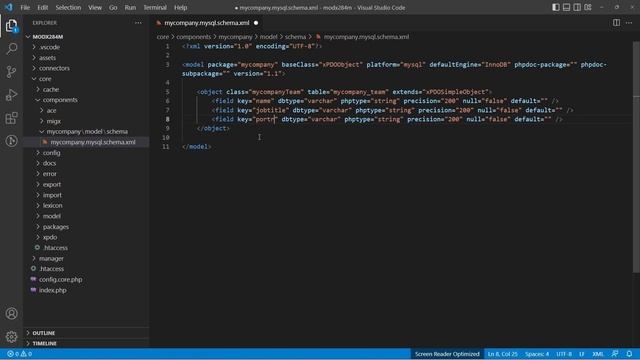This screenshot has width=640, height=360.
Task: Expand the config folder
Action: [x=51, y=153]
